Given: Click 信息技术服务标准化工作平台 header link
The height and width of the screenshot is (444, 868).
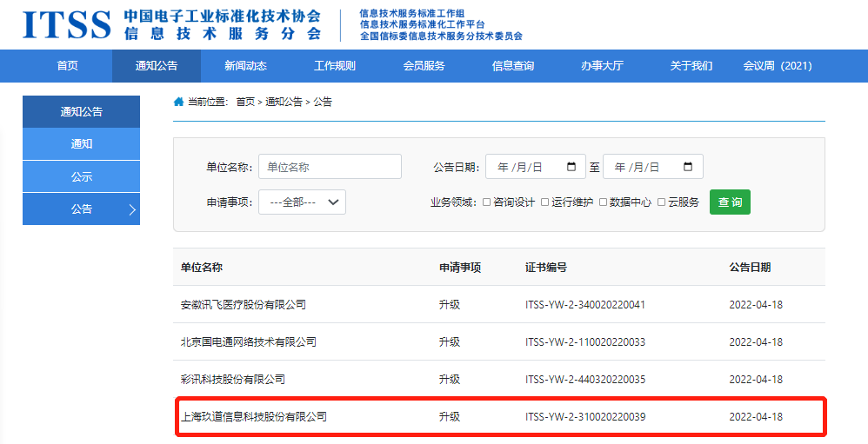Looking at the screenshot, I should pos(423,24).
